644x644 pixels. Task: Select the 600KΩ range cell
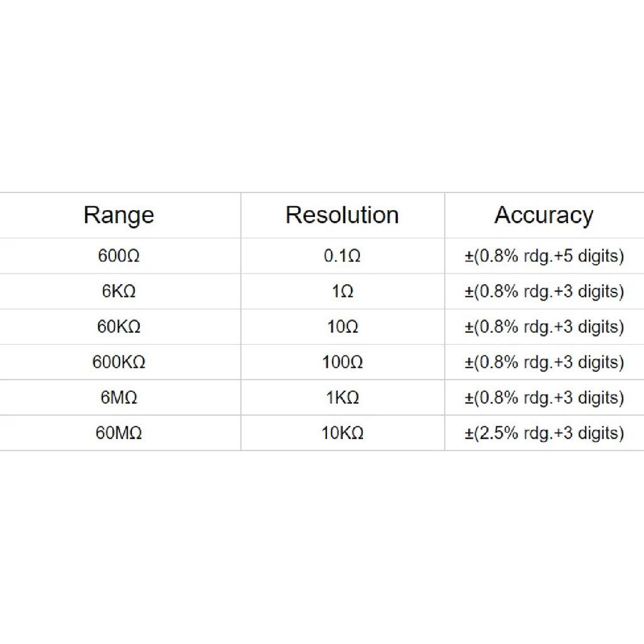click(x=119, y=362)
